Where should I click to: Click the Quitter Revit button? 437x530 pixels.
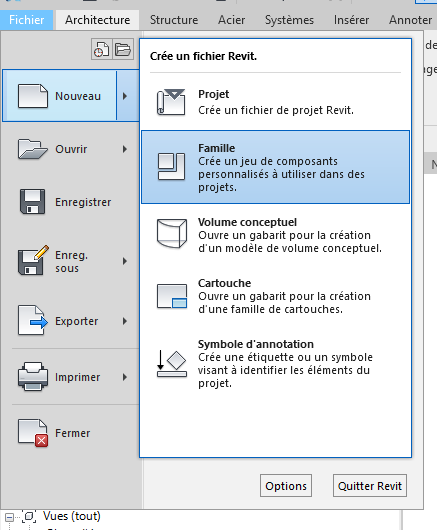[370, 486]
